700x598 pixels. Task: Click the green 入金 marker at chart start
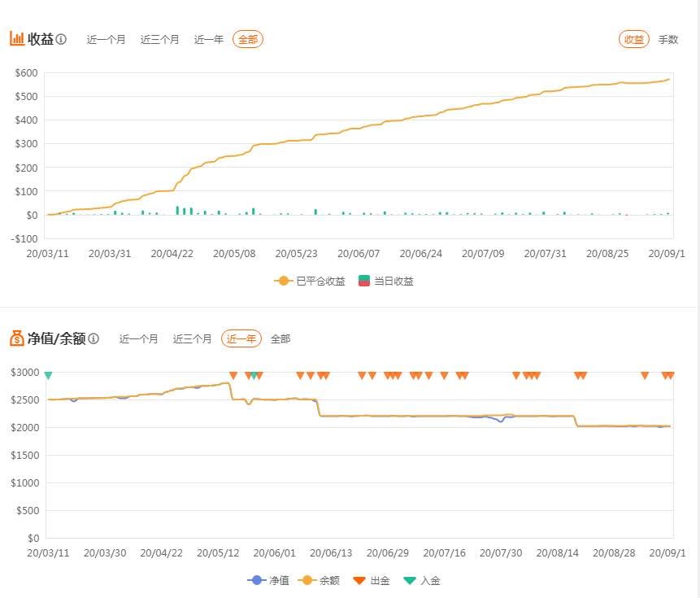coord(48,375)
